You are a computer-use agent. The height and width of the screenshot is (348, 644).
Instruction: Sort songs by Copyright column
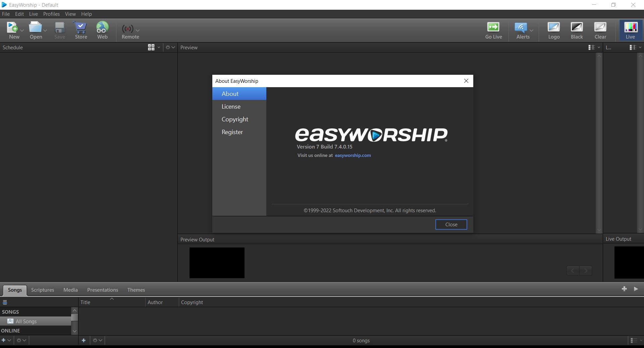(x=192, y=302)
